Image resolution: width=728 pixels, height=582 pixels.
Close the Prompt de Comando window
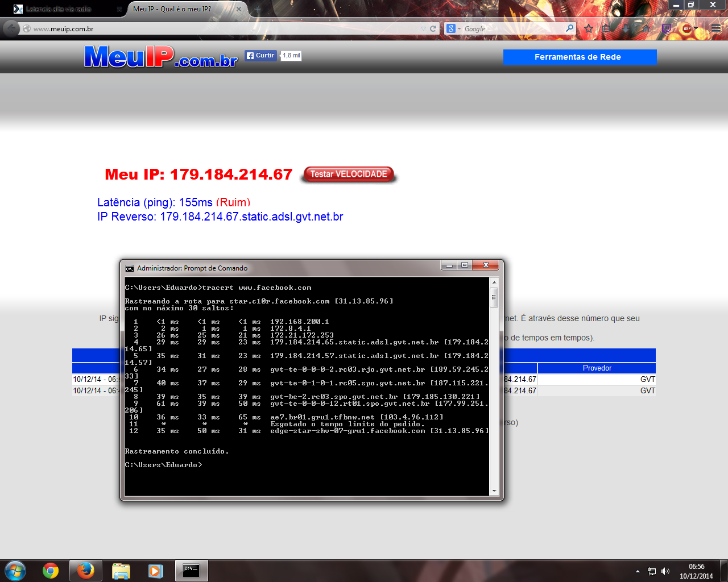(x=486, y=265)
